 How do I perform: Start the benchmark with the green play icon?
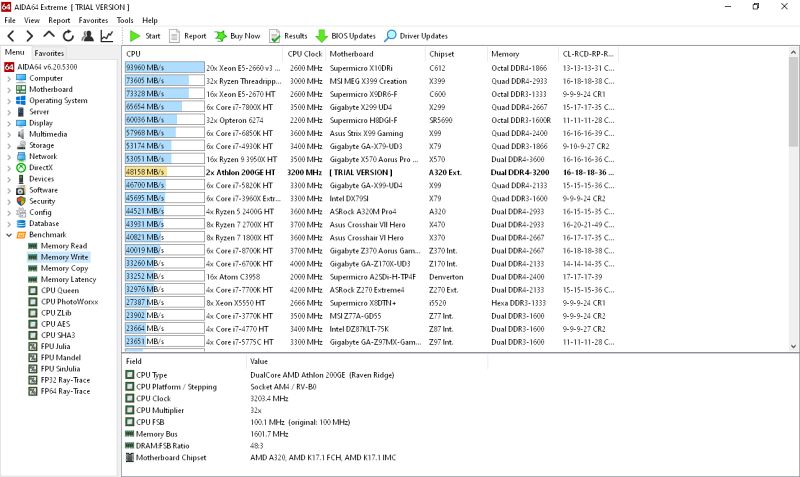[x=145, y=36]
